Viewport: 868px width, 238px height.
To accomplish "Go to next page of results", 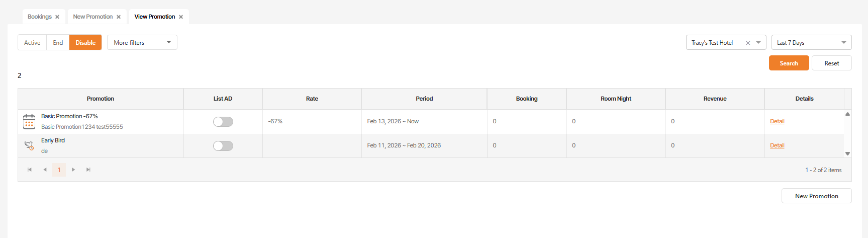I will point(73,170).
